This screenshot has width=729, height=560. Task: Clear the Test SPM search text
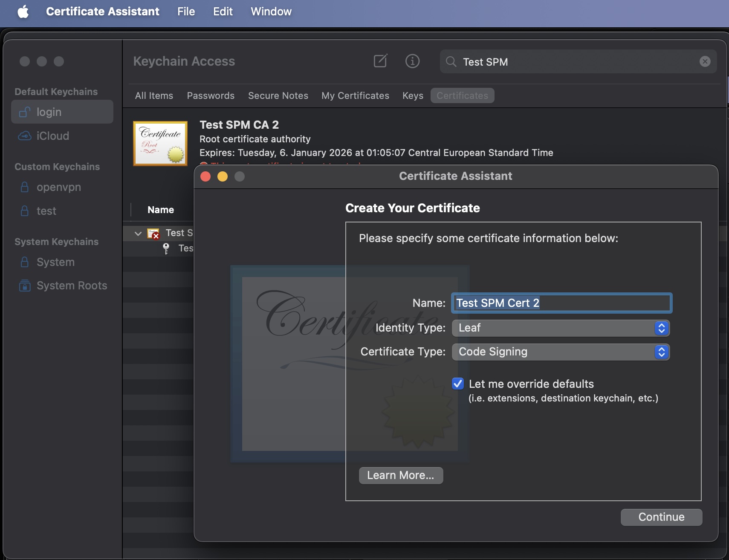click(705, 62)
